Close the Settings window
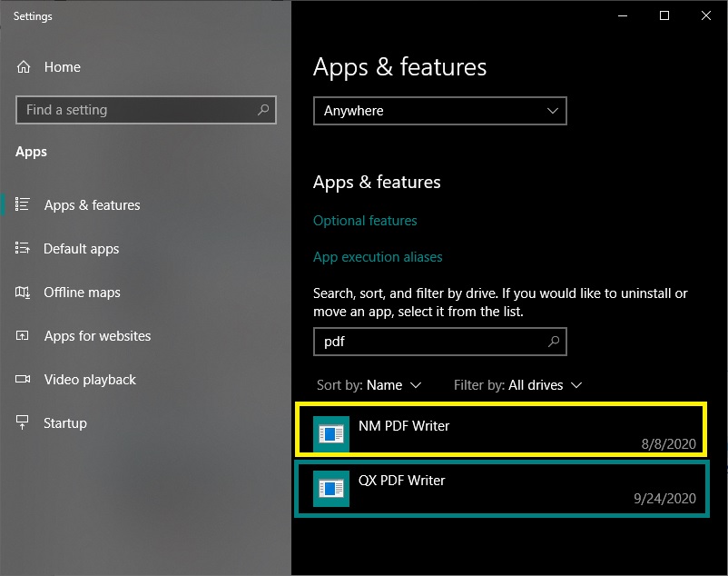 (x=706, y=15)
